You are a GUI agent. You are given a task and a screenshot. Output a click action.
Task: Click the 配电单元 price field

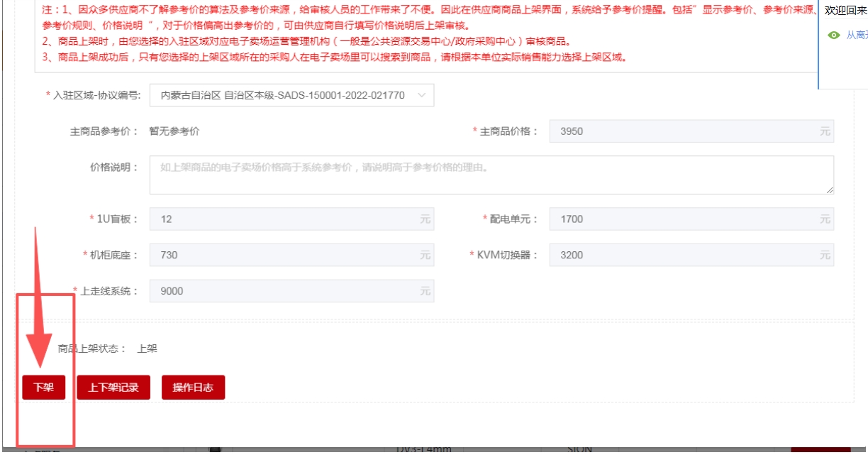click(681, 219)
